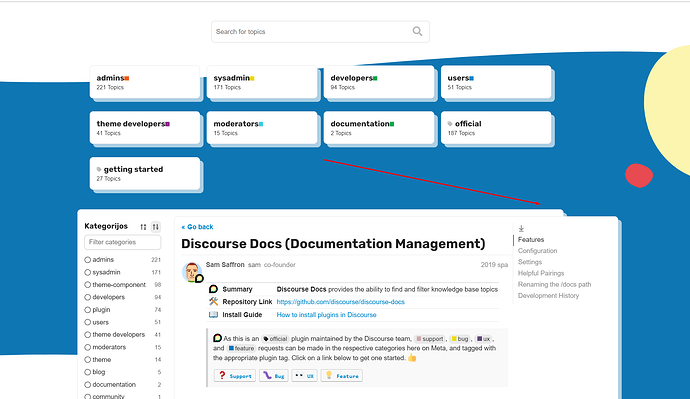Click the official tag in post
690x399 pixels.
point(275,339)
